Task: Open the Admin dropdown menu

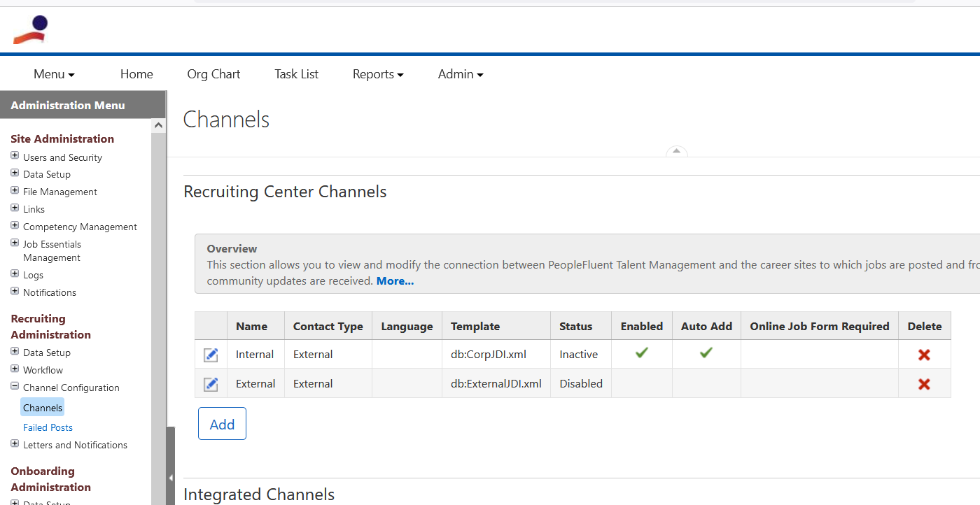Action: (461, 74)
